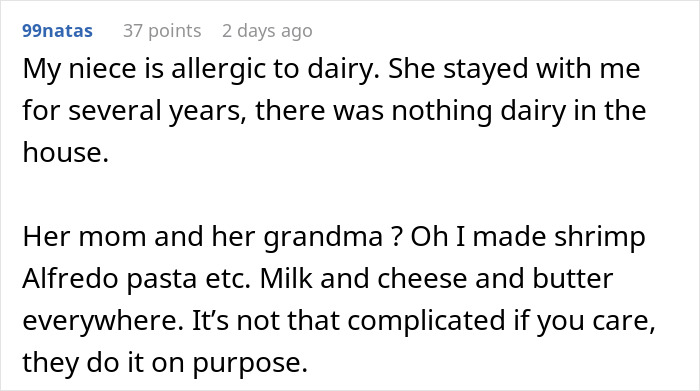
Task: Click the line starting "Alfredo pasta etc."
Action: [317, 279]
